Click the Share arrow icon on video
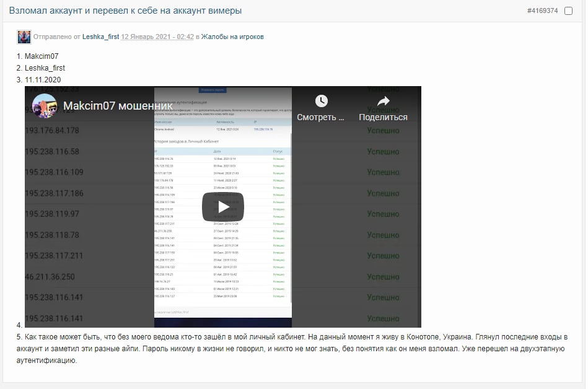Viewport: 588px width, 389px height. tap(383, 101)
